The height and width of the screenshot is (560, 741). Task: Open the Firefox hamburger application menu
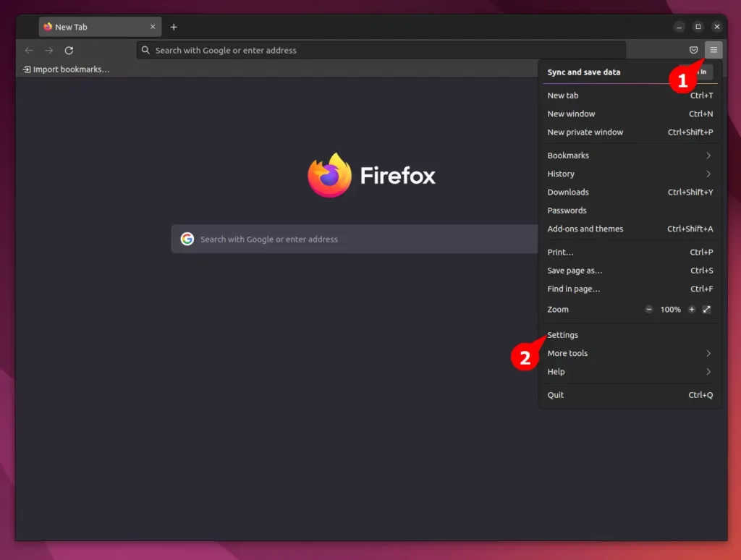[713, 50]
